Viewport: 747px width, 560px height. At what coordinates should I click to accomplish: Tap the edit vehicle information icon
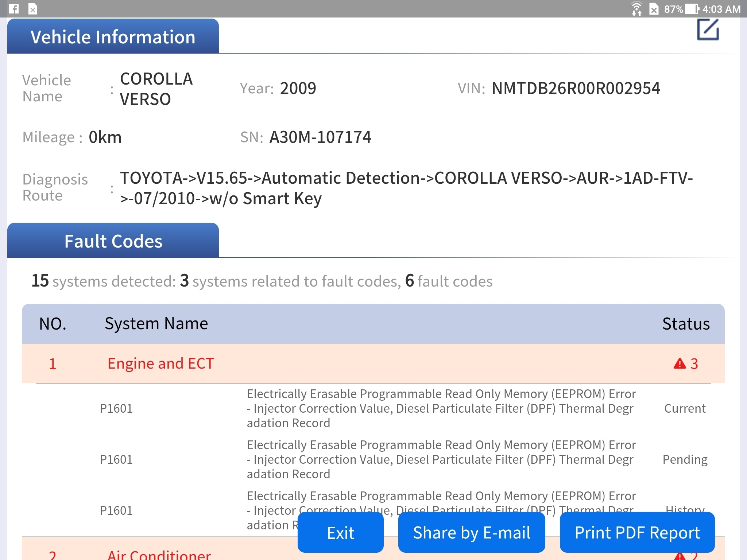point(708,30)
